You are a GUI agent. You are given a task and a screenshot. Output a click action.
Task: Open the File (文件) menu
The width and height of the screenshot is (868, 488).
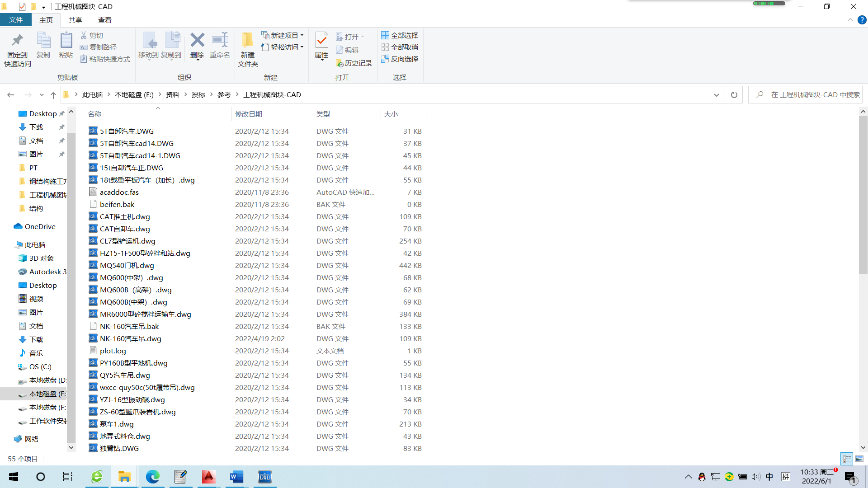click(16, 20)
